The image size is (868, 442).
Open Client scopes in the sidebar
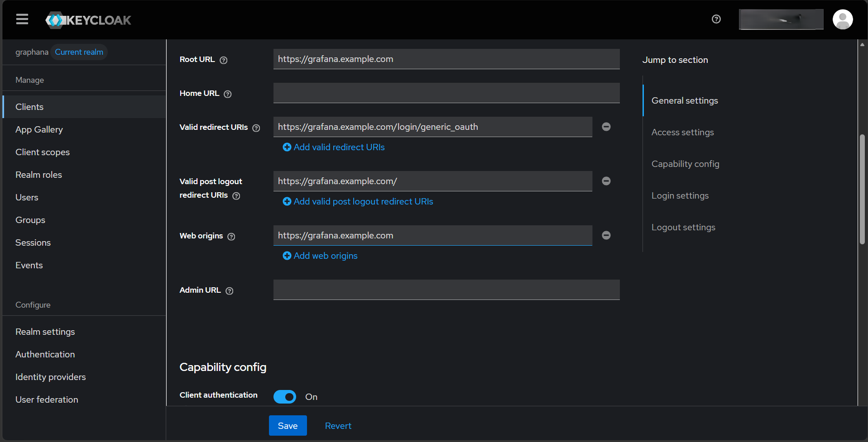coord(84,152)
